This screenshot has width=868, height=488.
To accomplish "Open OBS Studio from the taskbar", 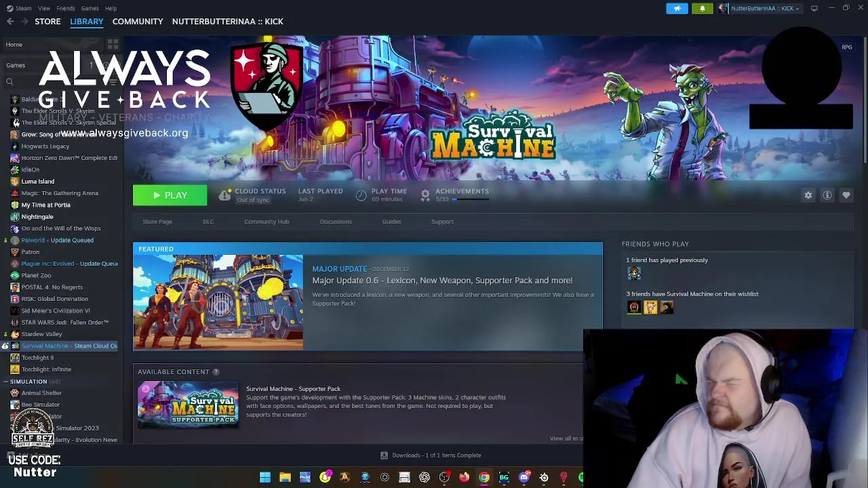I will coord(444,478).
